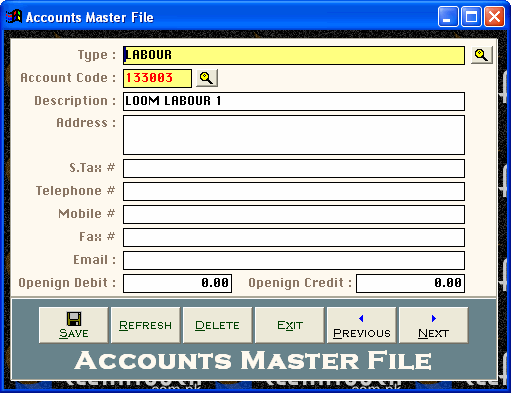
Task: Click the app icon in title bar
Action: [14, 17]
